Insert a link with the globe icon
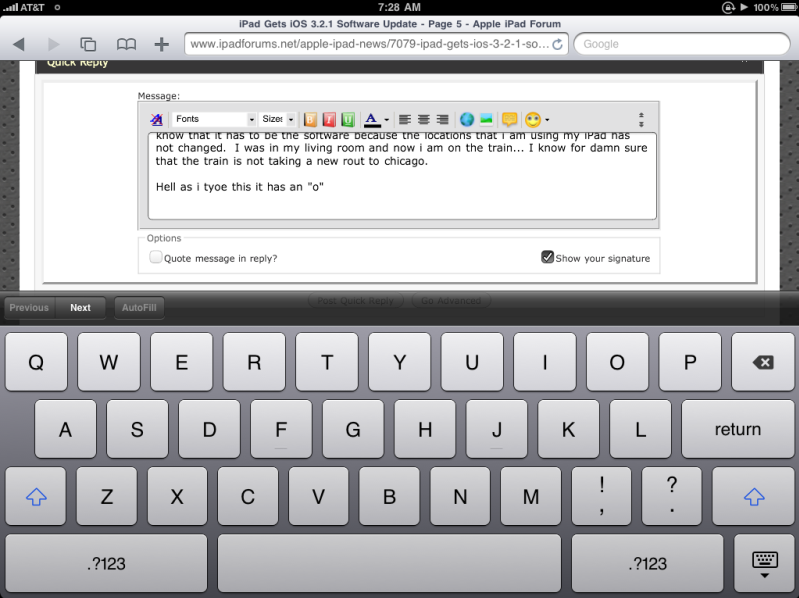 point(467,119)
